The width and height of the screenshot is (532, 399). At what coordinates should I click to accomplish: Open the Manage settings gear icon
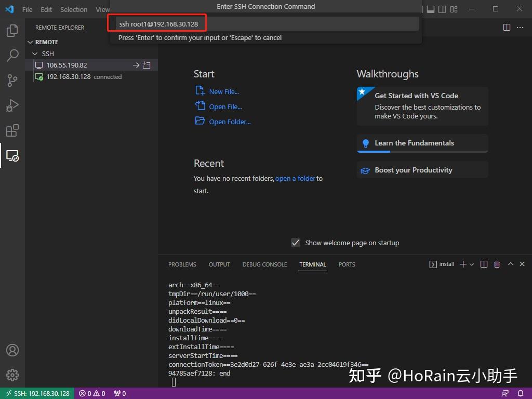click(12, 375)
